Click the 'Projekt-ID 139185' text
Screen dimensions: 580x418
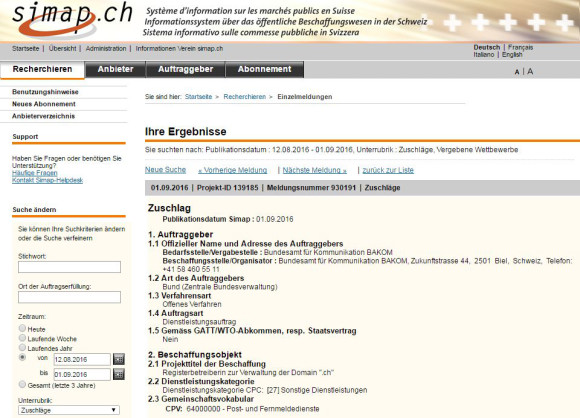point(227,188)
